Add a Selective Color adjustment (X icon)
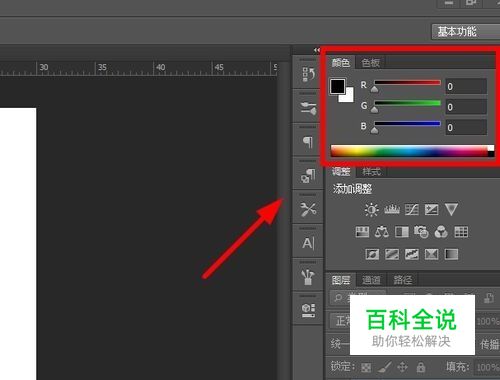This screenshot has height=380, width=500. [431, 255]
